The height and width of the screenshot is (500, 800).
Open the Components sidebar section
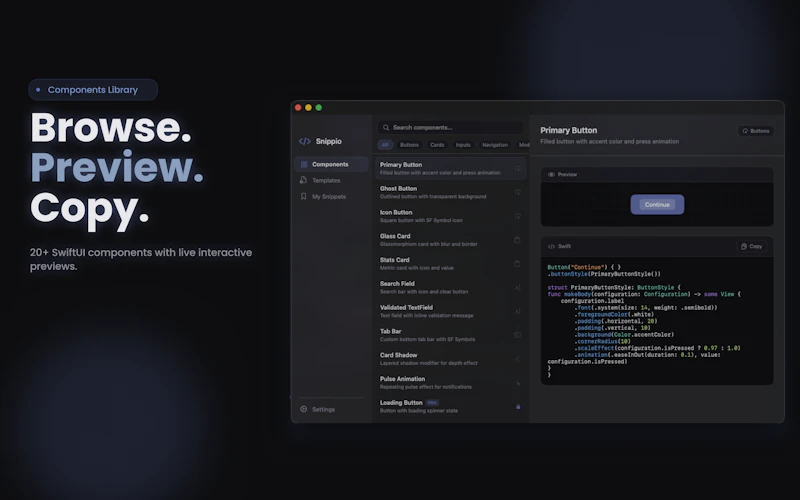point(331,164)
